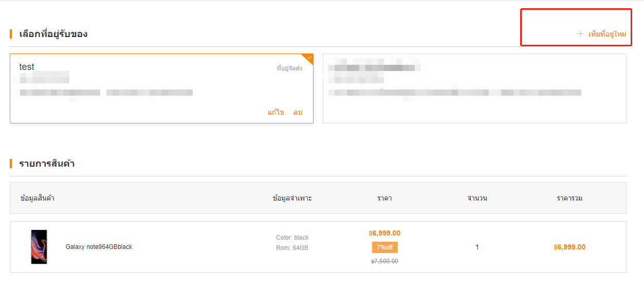Select the second blurred address card
644x287 pixels.
pyautogui.click(x=474, y=88)
